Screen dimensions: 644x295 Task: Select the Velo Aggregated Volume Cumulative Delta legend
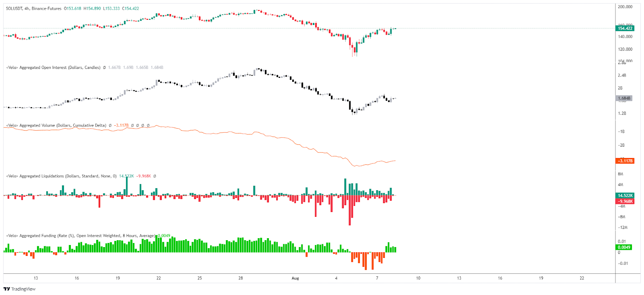[56, 125]
